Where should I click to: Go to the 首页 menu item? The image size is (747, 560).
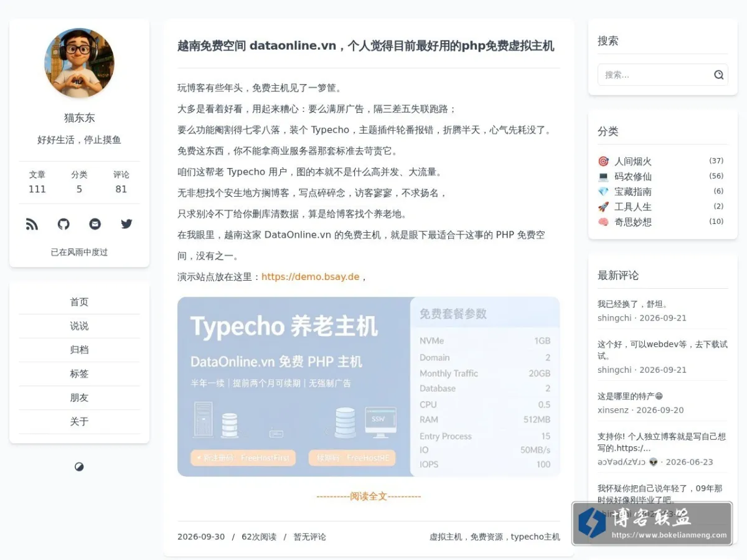pyautogui.click(x=79, y=302)
